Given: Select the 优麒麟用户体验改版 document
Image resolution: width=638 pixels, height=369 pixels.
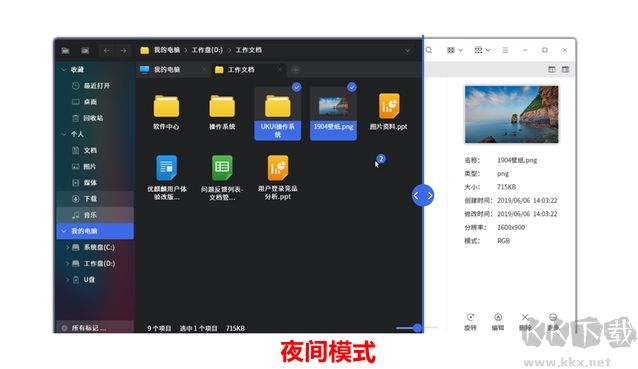Looking at the screenshot, I should tap(167, 177).
